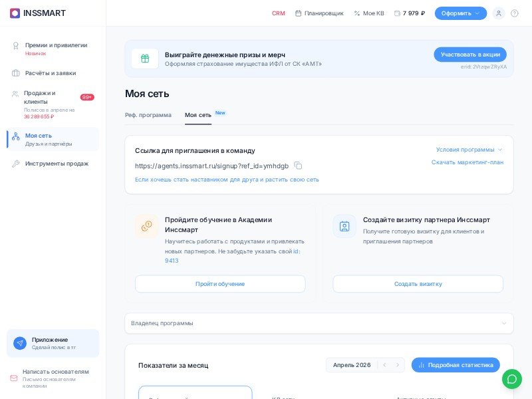Screen dimensions: 532x399
Task: Click Скачать маркетинг-план link
Action: coord(467,162)
